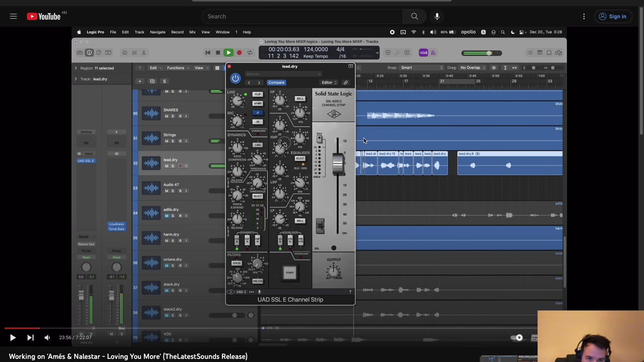Image resolution: width=644 pixels, height=362 pixels.
Task: Open Quick Help question mark button
Action: pyautogui.click(x=99, y=52)
